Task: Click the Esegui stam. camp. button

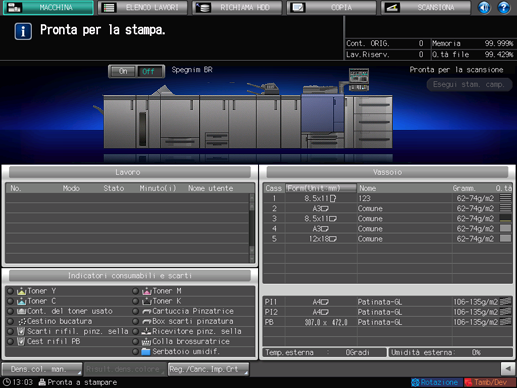Action: point(469,85)
